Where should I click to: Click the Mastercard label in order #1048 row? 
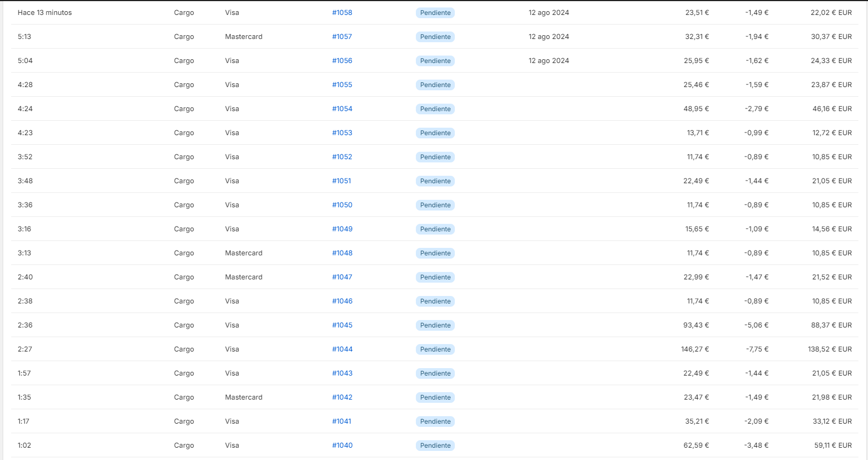[x=243, y=253]
